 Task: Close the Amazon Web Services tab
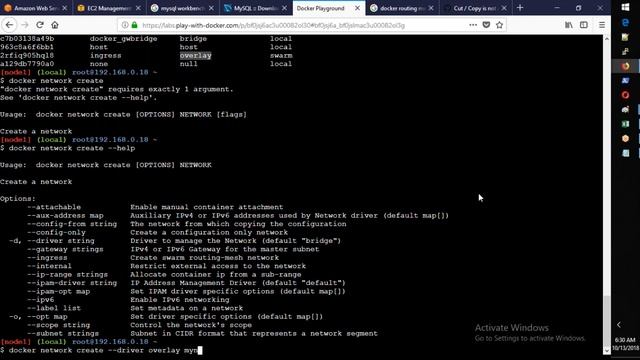tap(64, 8)
